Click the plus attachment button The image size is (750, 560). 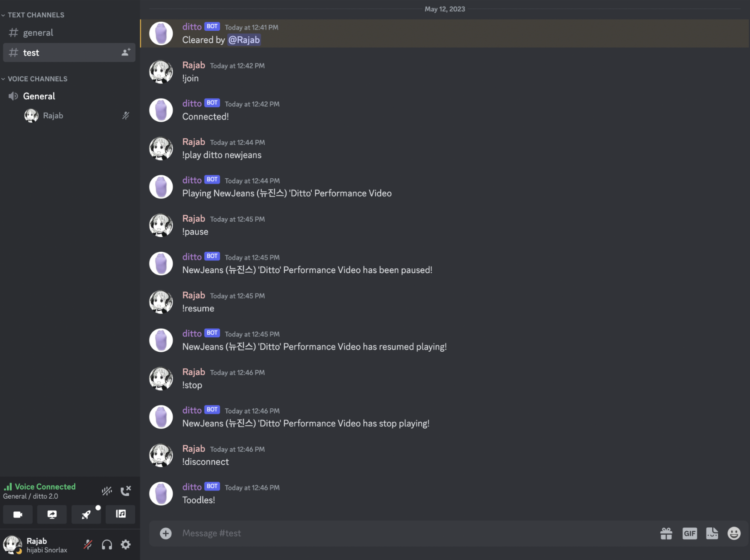tap(166, 533)
